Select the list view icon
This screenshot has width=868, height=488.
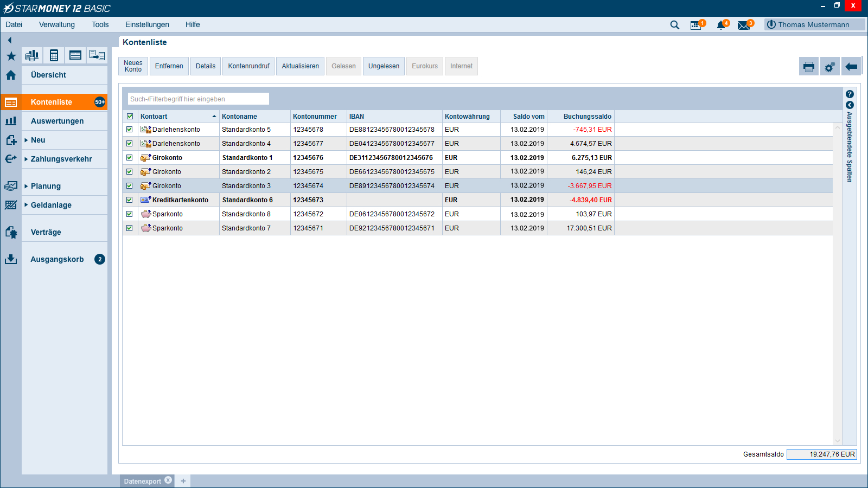point(75,55)
